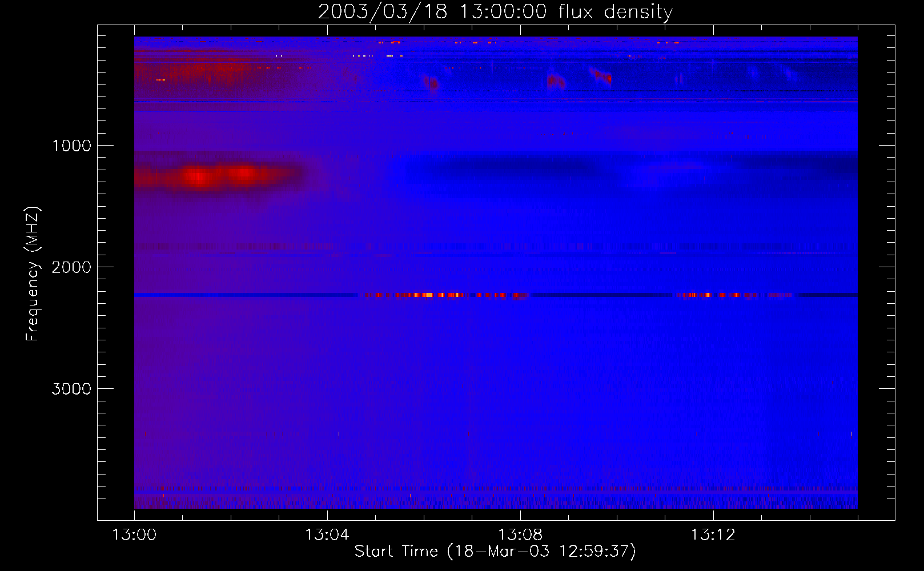
Task: Click the 'Frequency (MHZ)' y-axis label
Action: pyautogui.click(x=33, y=274)
